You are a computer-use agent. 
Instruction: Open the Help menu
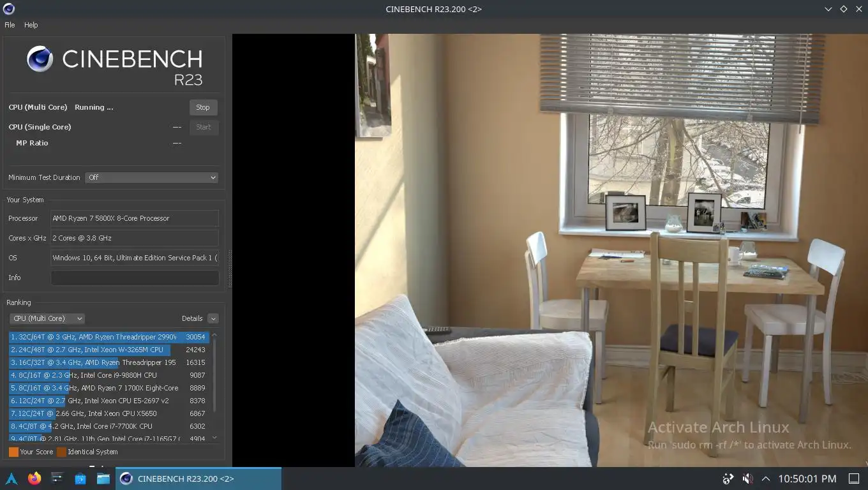(x=31, y=25)
